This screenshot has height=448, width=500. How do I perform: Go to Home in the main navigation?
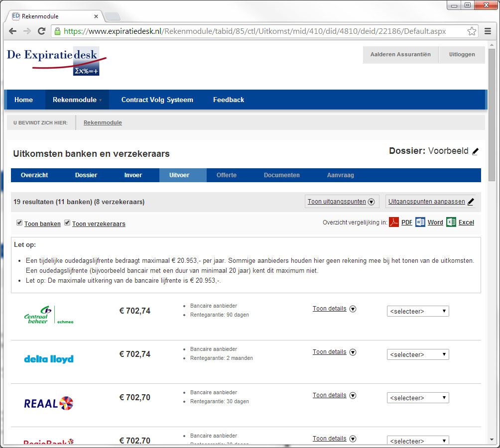click(x=23, y=100)
